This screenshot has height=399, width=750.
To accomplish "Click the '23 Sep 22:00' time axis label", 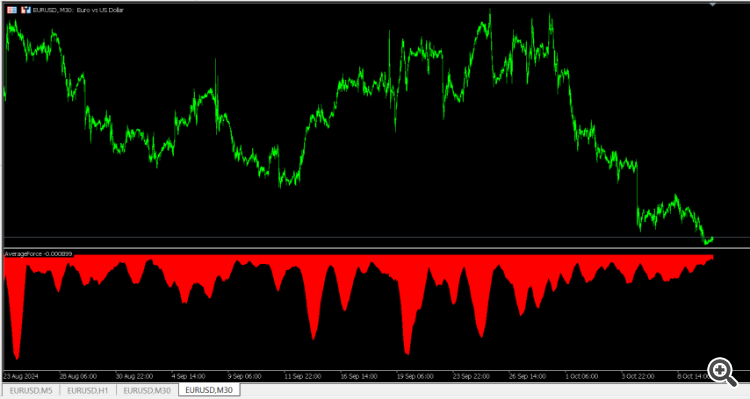I will [x=471, y=377].
